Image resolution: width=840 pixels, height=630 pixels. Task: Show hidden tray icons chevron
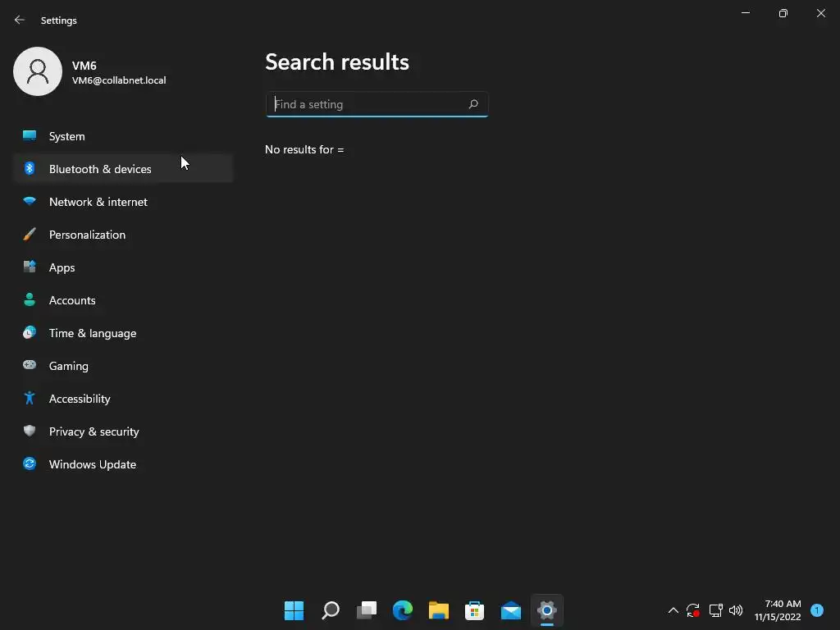click(x=673, y=610)
